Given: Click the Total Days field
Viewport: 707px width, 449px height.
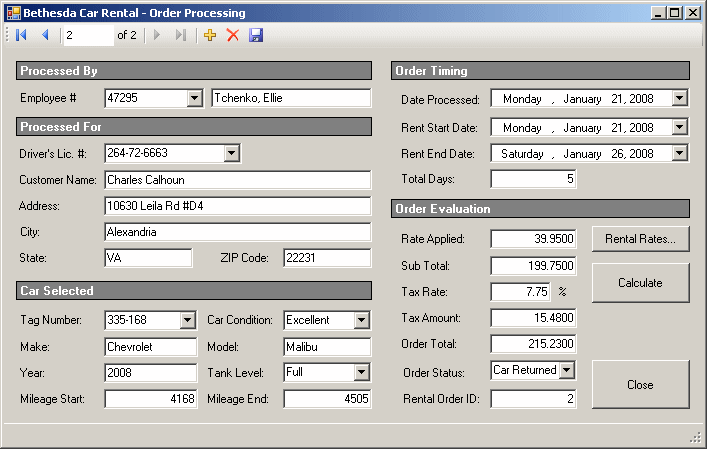Looking at the screenshot, I should [x=533, y=179].
